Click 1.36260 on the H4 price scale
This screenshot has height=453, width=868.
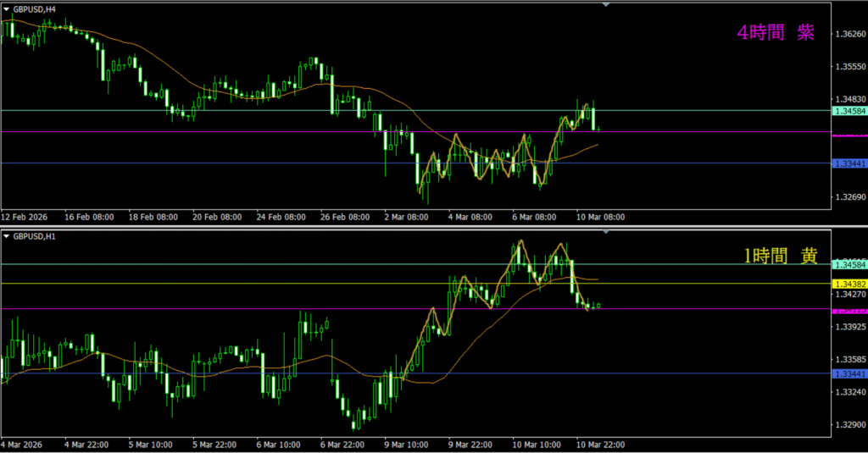(849, 35)
